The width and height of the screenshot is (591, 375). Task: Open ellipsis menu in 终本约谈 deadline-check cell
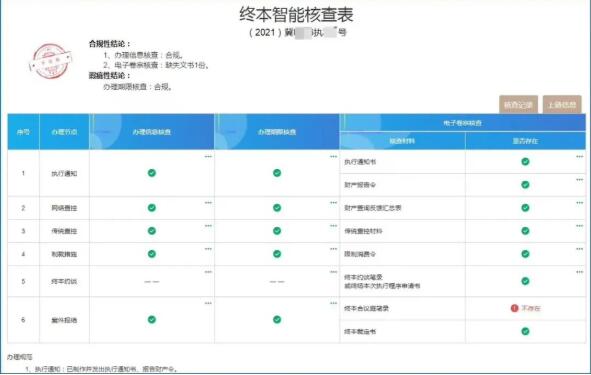(x=333, y=272)
